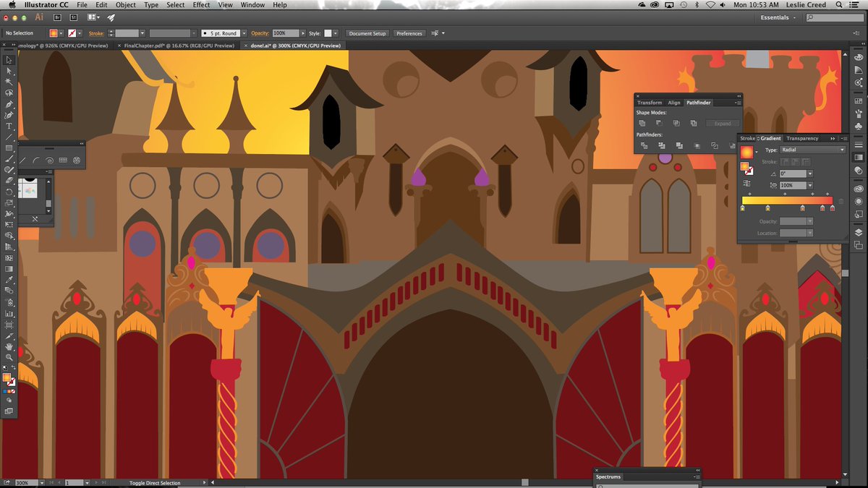Image resolution: width=868 pixels, height=488 pixels.
Task: Switch to the Transparency panel tab
Action: pyautogui.click(x=802, y=138)
